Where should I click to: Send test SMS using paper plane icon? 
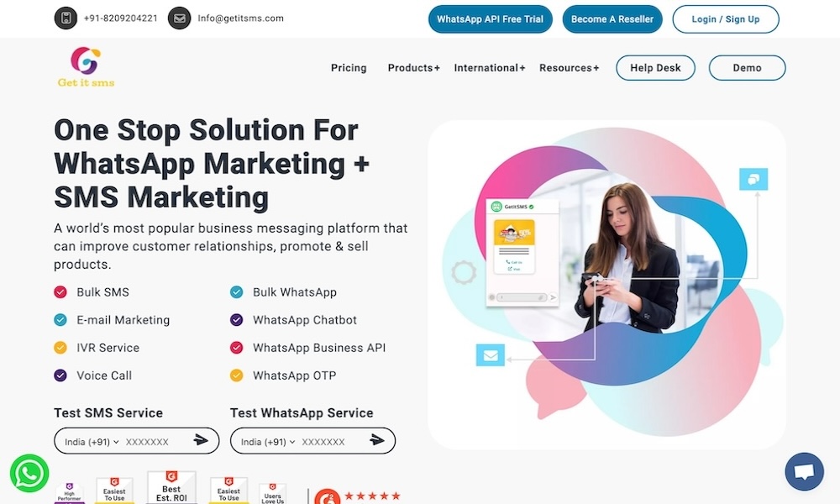coord(201,440)
